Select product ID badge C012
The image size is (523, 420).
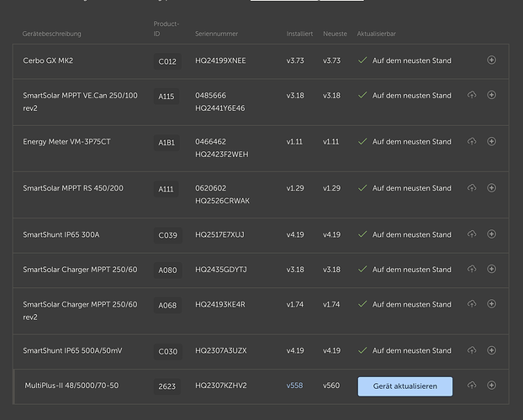167,61
